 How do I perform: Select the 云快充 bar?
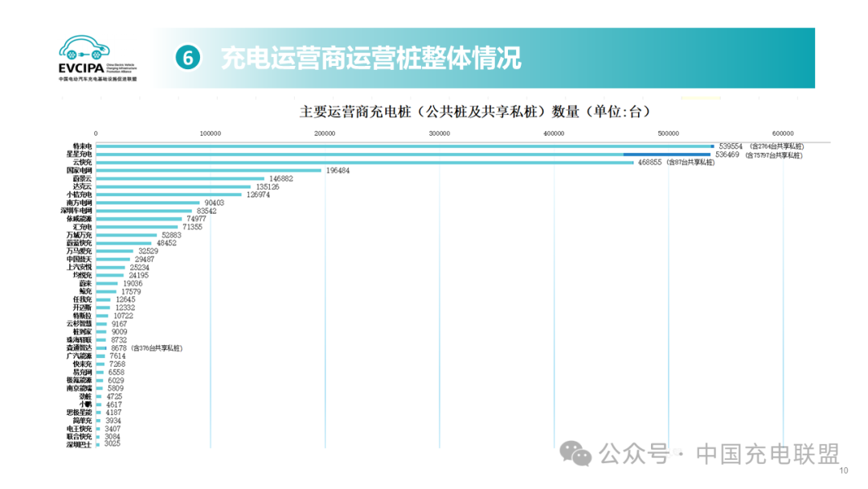pos(362,162)
